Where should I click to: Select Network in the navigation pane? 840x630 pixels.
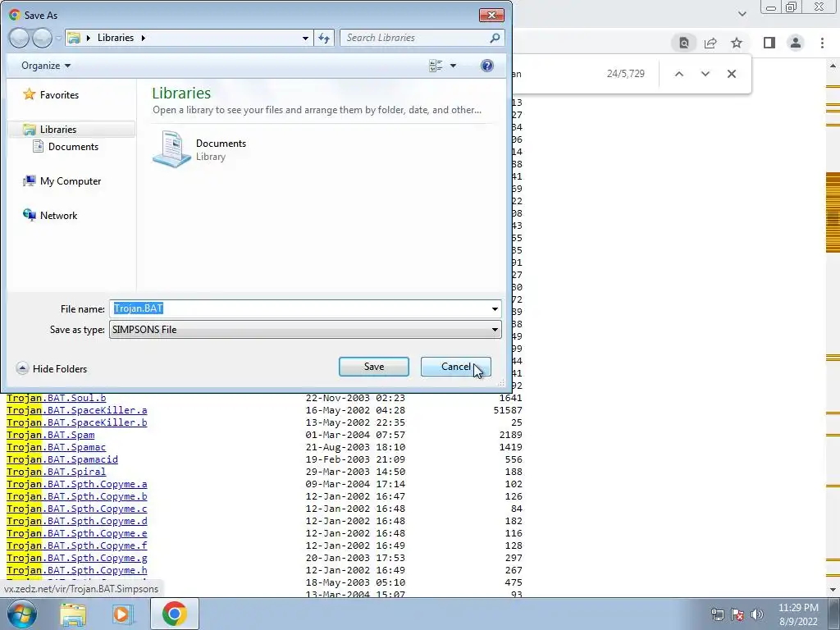coord(58,216)
